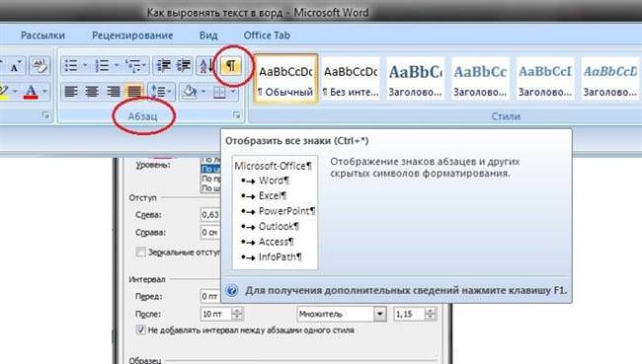Apply the Обычный style

285,79
